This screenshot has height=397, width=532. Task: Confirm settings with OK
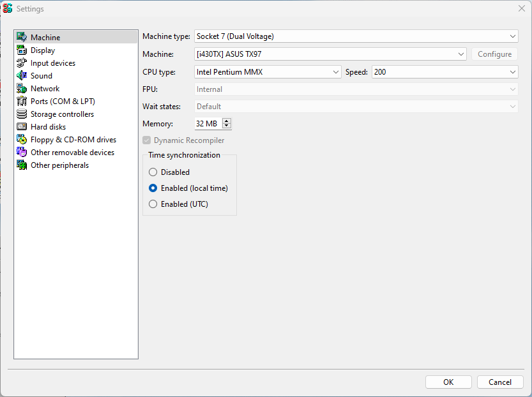(x=448, y=382)
